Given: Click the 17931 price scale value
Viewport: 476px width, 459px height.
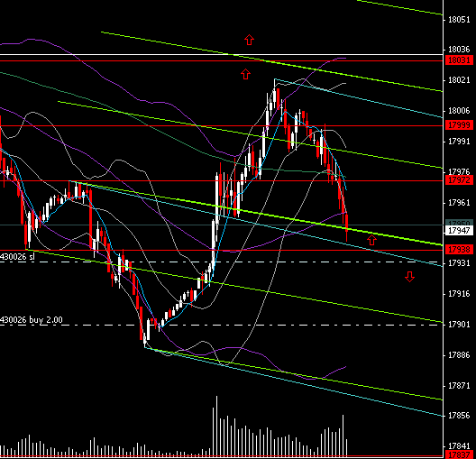Looking at the screenshot, I should (x=459, y=263).
